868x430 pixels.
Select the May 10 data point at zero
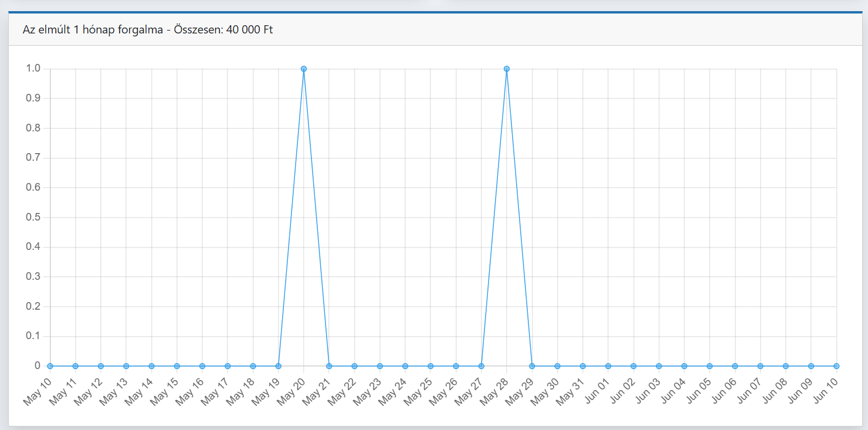tap(50, 366)
